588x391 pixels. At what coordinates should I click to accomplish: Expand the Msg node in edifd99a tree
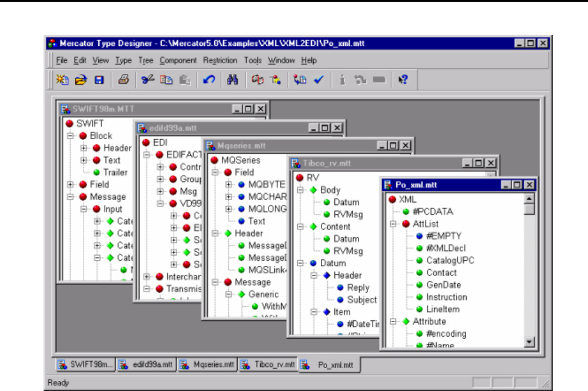160,191
